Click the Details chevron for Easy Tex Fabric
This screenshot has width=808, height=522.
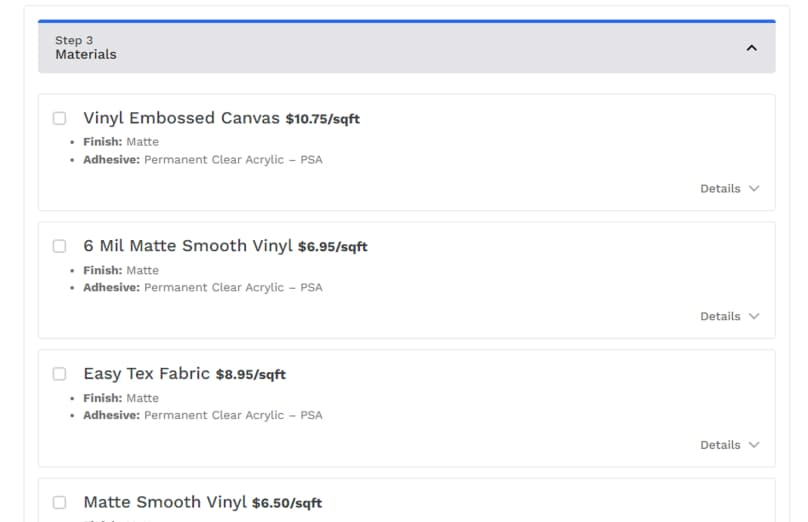point(754,445)
